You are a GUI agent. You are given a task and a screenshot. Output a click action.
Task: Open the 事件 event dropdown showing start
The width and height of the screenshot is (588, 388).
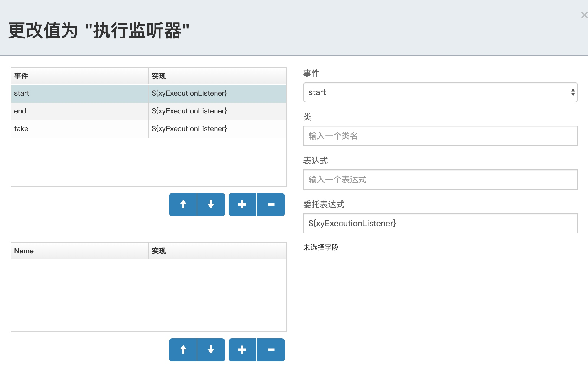click(x=440, y=92)
